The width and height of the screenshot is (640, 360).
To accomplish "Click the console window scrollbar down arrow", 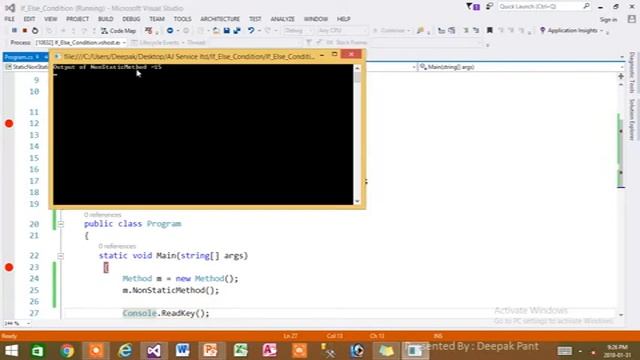I will coord(358,201).
